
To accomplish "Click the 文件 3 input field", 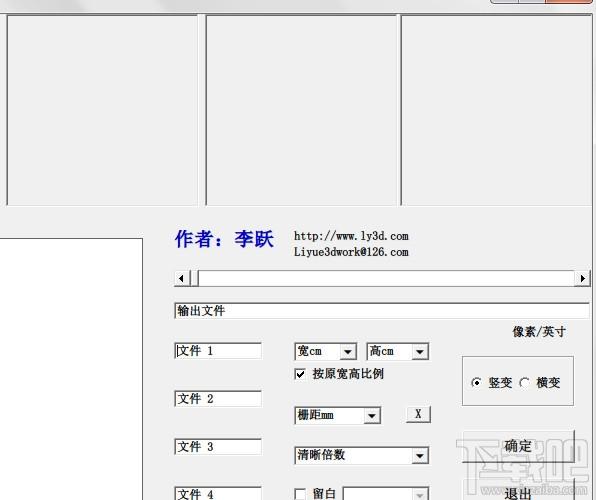I will pos(218,446).
